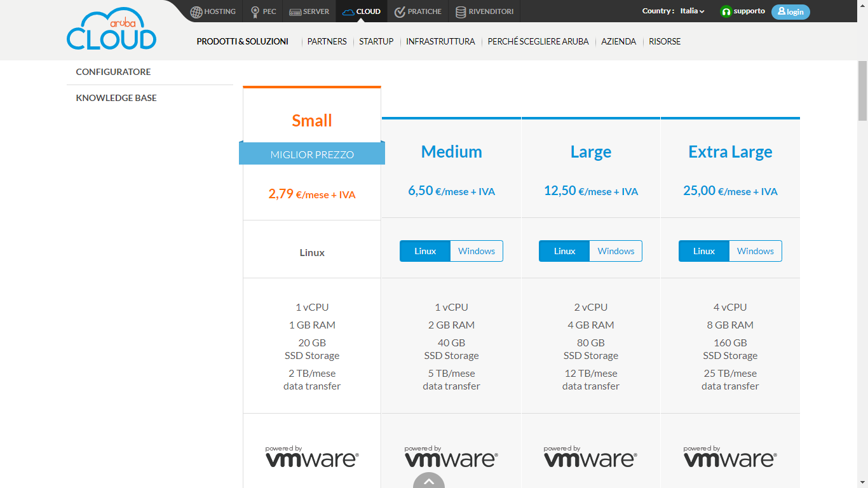Click the Linux label under Small plan
Screen dimensions: 868x488
(312, 252)
